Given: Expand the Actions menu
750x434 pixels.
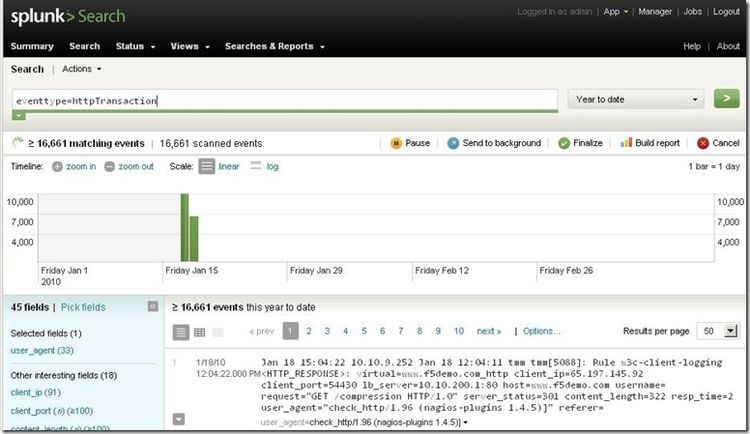Looking at the screenshot, I should point(81,69).
